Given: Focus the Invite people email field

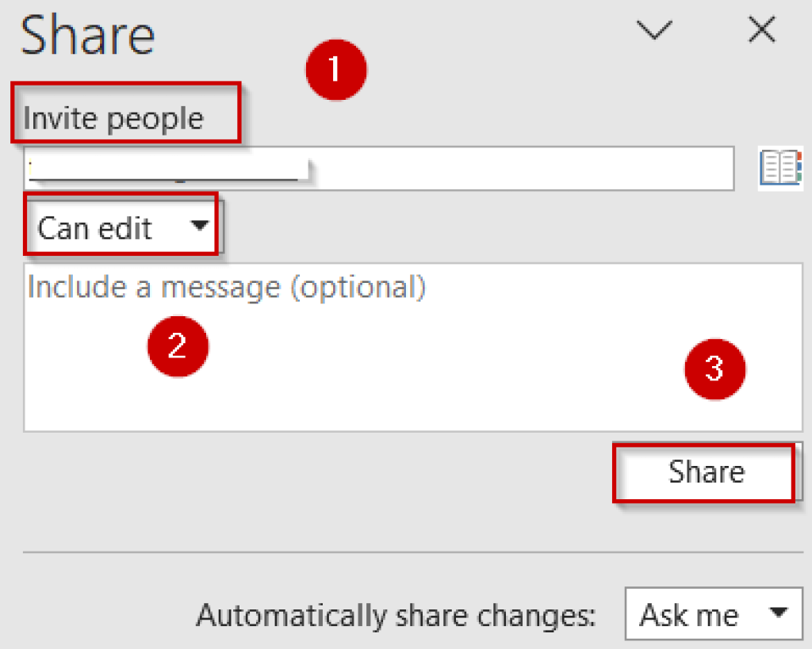Looking at the screenshot, I should [x=515, y=168].
